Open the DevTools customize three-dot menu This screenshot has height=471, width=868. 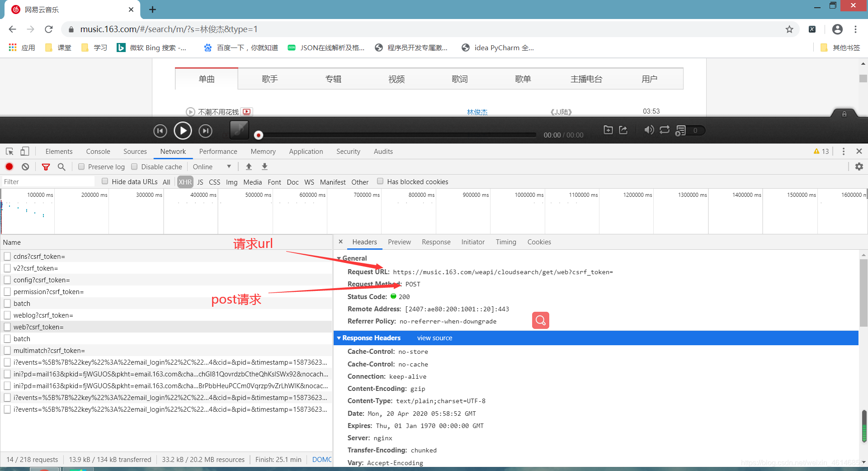tap(844, 152)
